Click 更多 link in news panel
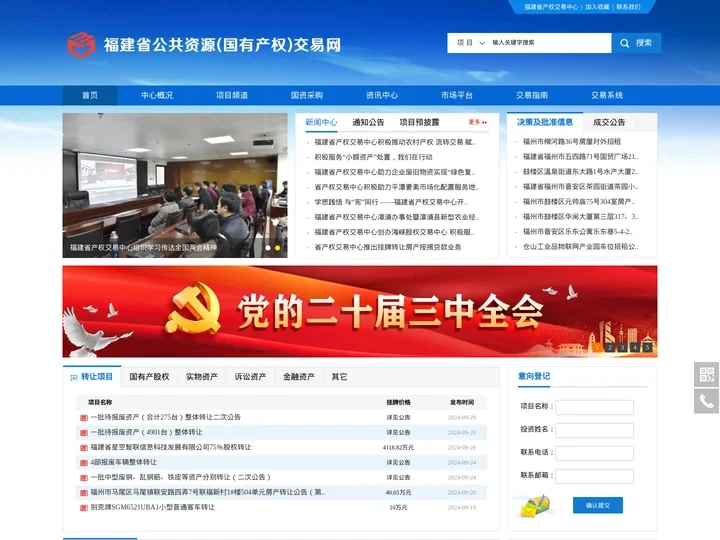720x540 pixels. 478,122
